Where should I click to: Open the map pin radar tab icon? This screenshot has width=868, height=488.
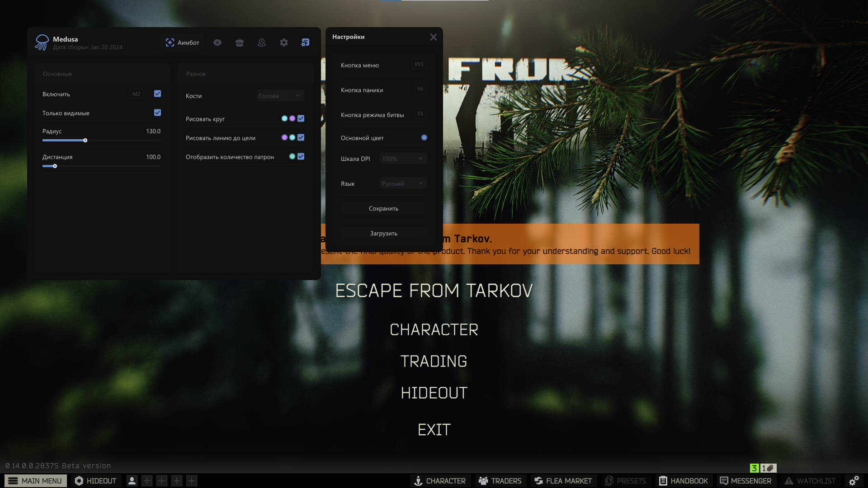point(262,42)
